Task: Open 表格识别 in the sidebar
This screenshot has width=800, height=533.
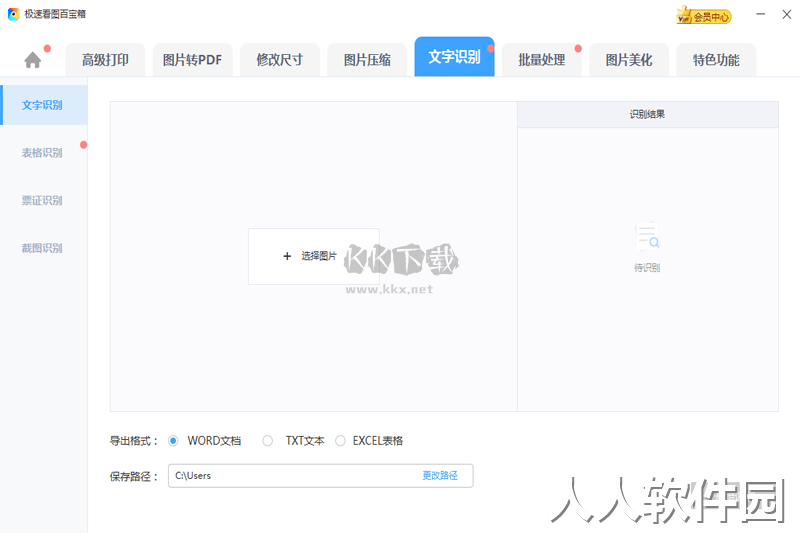Action: [44, 153]
